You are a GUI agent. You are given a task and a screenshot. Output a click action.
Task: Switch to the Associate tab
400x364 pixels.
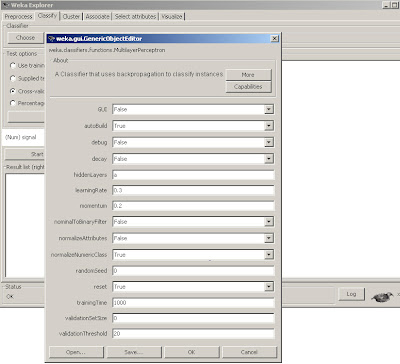97,17
